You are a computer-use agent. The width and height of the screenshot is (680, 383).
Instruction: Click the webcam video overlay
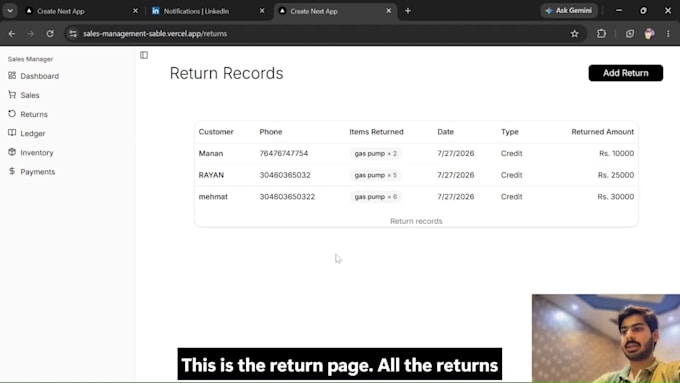(606, 338)
